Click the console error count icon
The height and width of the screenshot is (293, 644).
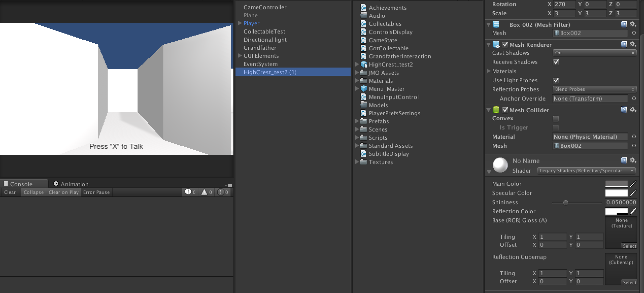click(221, 192)
